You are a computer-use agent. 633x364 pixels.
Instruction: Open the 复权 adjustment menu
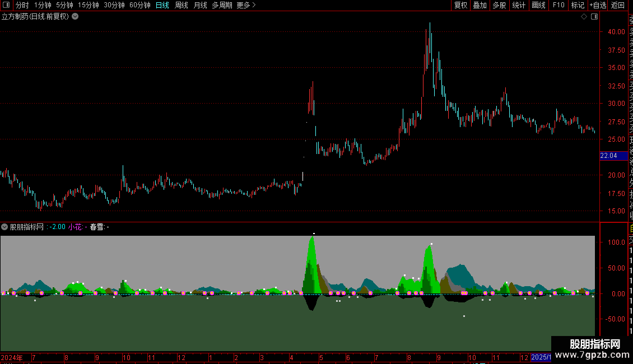pyautogui.click(x=460, y=5)
